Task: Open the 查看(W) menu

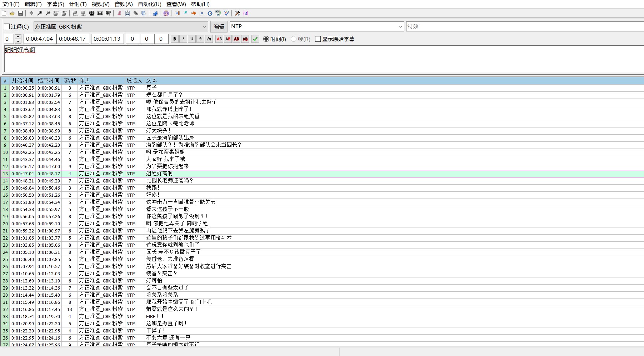Action: pyautogui.click(x=176, y=4)
